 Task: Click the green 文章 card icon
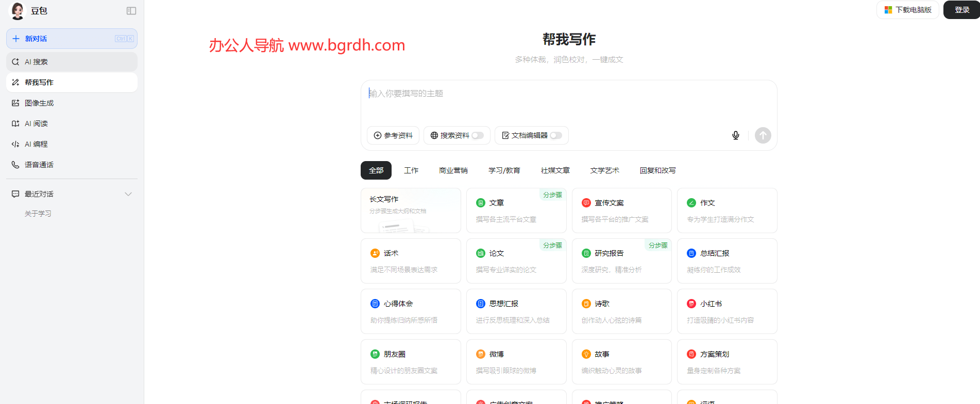pyautogui.click(x=481, y=203)
